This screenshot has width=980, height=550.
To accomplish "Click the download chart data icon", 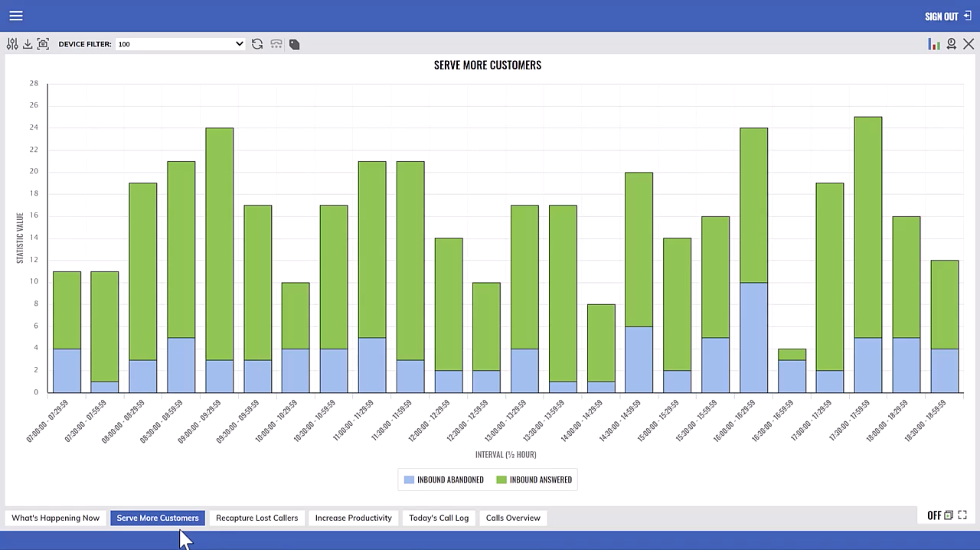I will [x=27, y=44].
